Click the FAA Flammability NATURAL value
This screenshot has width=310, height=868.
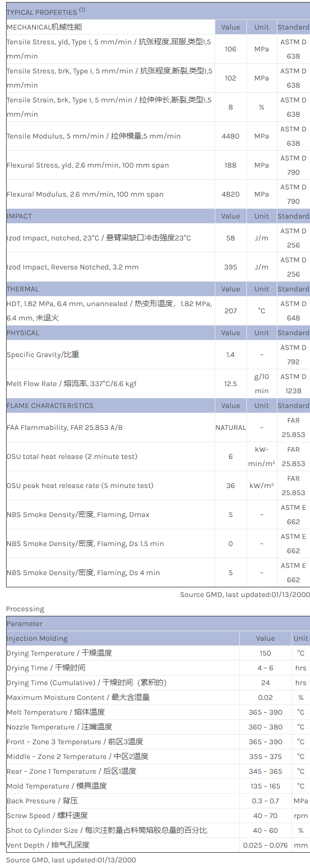pos(231,427)
